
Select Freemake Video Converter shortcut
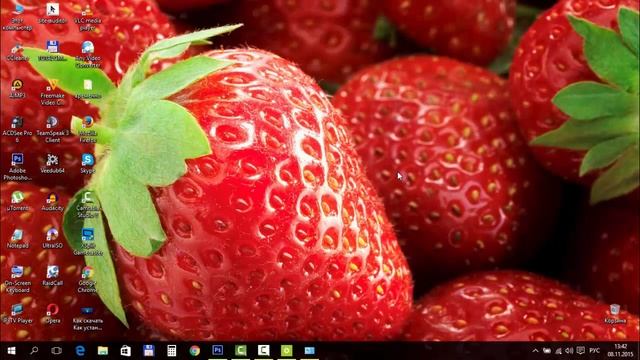52,93
